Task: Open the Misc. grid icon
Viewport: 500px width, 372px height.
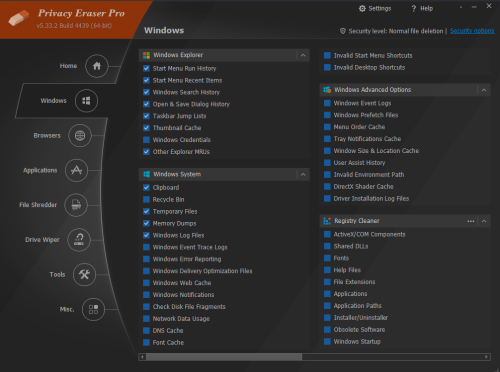Action: click(93, 309)
